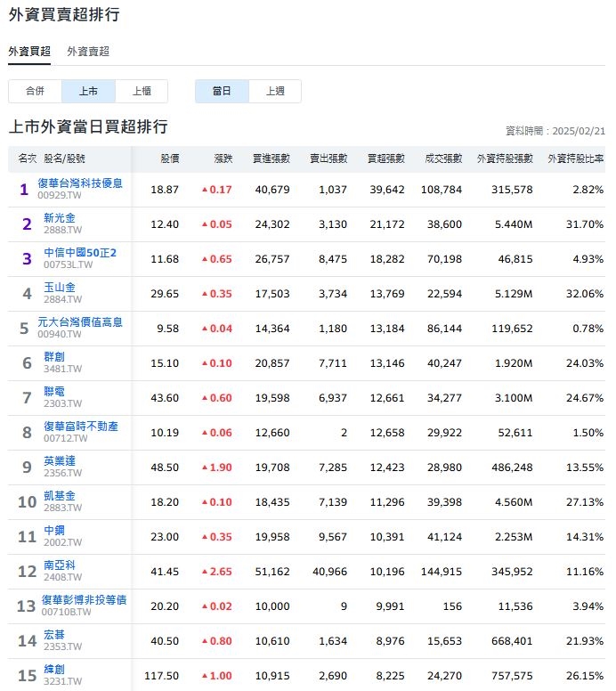Open 玉山金 stock page
The image size is (616, 691).
60,288
